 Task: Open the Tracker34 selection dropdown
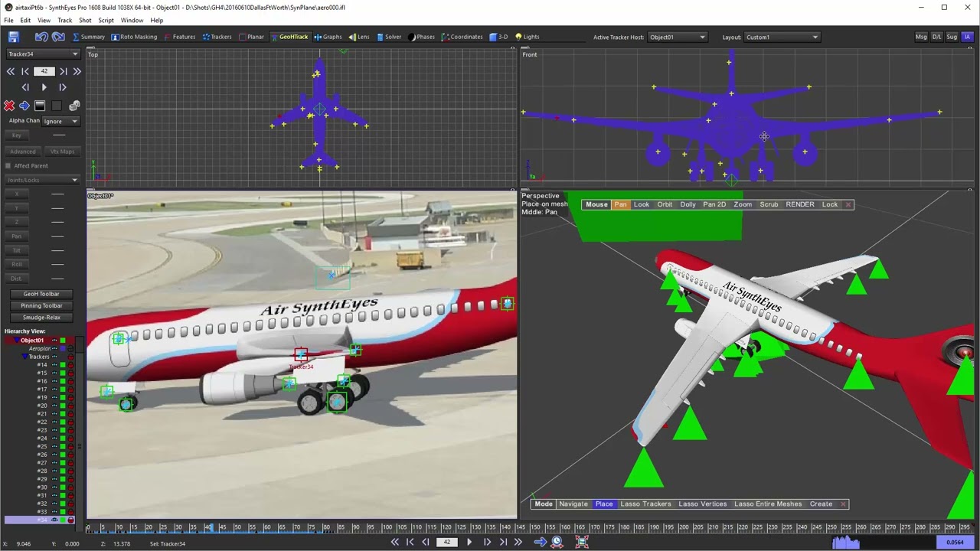click(43, 54)
